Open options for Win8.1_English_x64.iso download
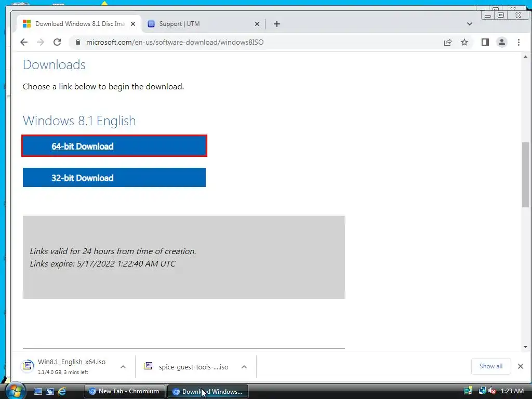 coord(123,367)
